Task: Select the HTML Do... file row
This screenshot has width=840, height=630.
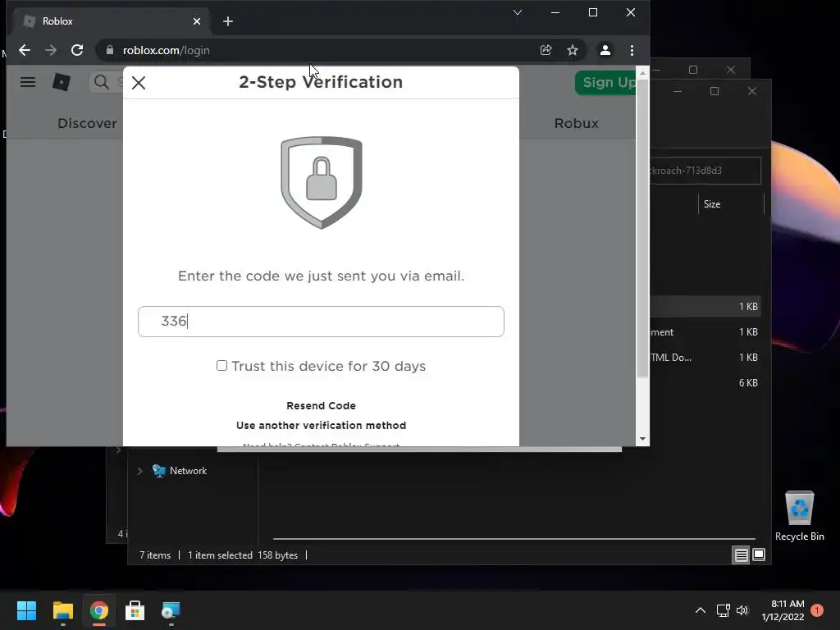Action: (705, 358)
